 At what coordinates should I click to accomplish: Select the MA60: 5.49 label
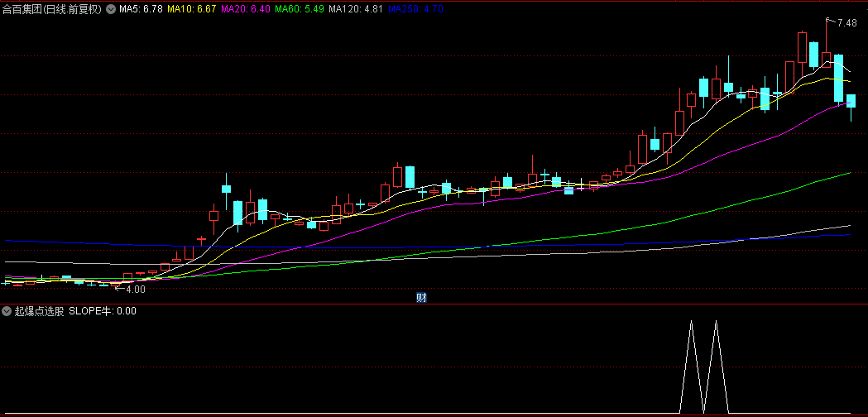[300, 9]
